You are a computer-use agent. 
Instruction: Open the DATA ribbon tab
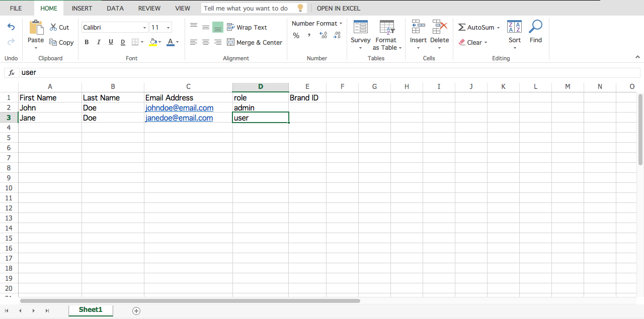click(115, 8)
